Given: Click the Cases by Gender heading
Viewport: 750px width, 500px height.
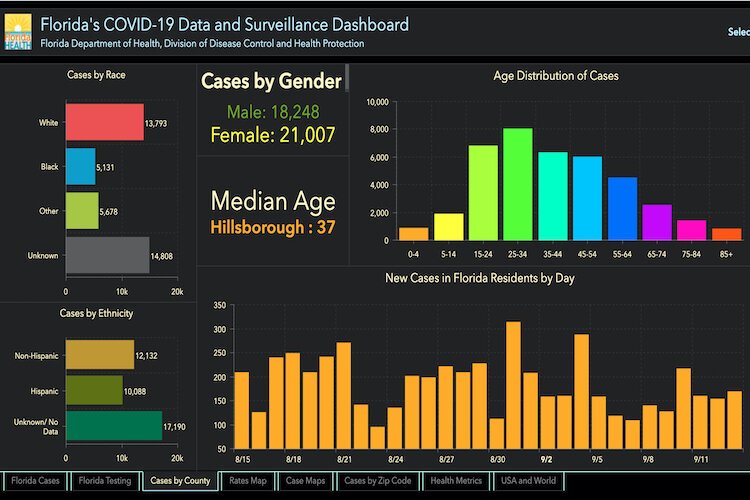Looking at the screenshot, I should click(271, 81).
